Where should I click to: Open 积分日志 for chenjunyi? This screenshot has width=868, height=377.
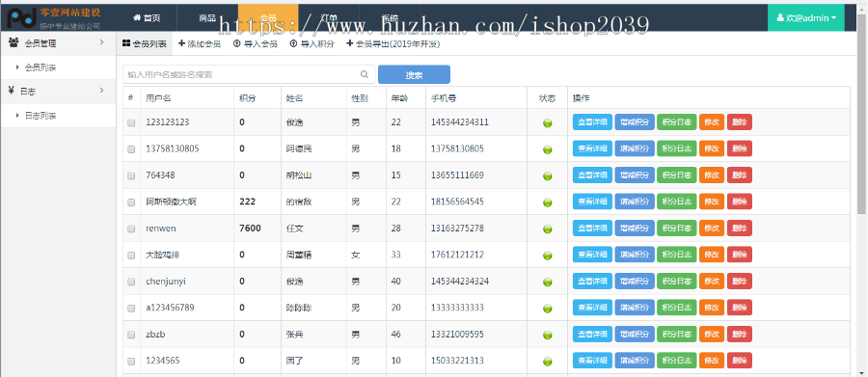coord(677,282)
